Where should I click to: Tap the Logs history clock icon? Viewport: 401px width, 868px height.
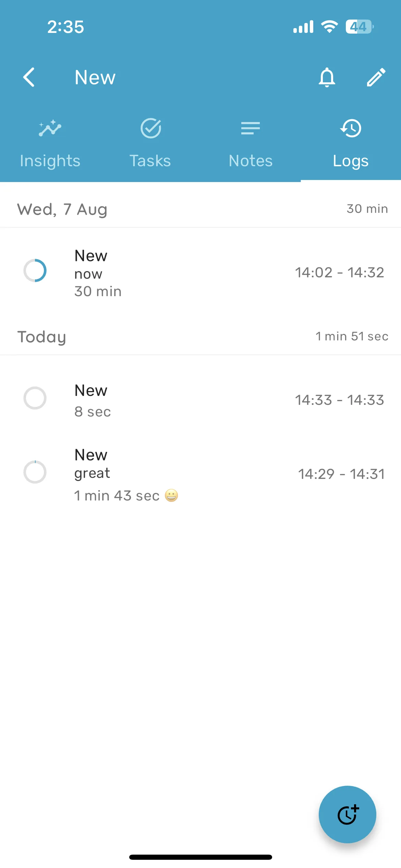click(x=351, y=128)
